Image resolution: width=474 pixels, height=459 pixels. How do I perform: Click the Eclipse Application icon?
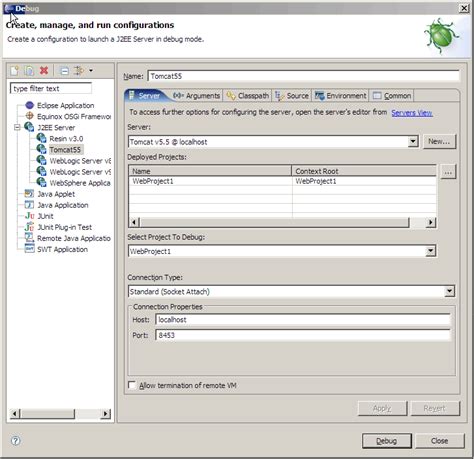point(30,105)
